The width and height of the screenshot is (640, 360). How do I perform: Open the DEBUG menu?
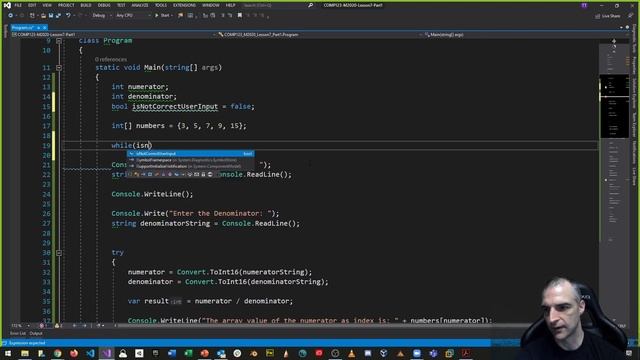click(x=104, y=5)
